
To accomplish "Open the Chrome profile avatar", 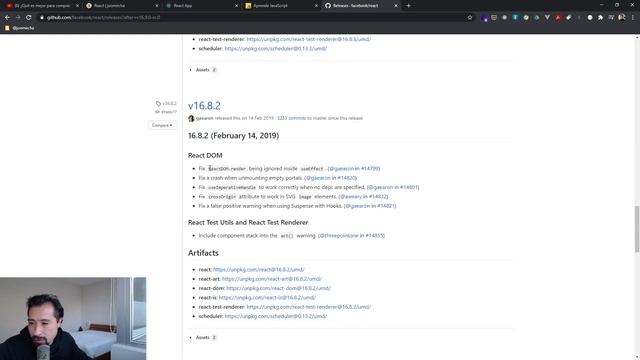I will [622, 18].
